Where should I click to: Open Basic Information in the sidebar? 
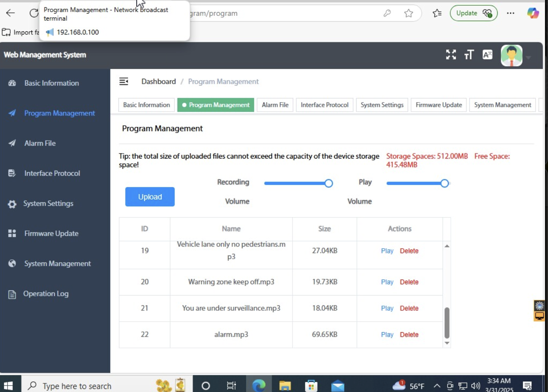click(x=55, y=83)
